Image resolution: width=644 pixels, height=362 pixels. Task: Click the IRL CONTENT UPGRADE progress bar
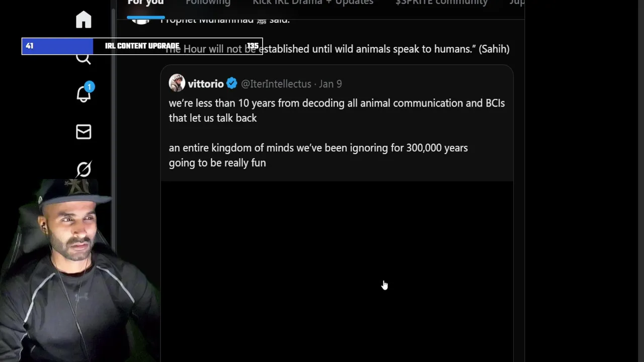click(x=142, y=46)
